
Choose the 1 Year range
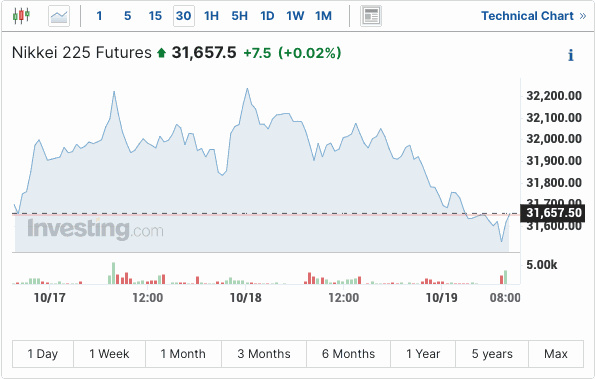point(423,354)
